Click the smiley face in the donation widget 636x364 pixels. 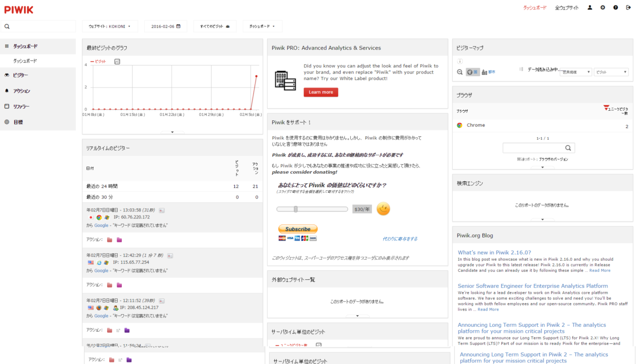pyautogui.click(x=383, y=209)
